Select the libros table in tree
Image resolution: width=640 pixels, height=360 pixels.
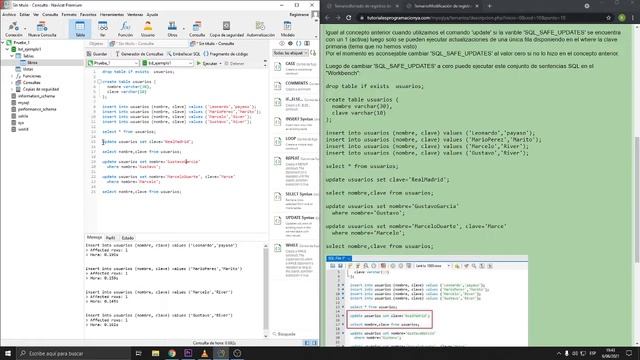coord(32,62)
